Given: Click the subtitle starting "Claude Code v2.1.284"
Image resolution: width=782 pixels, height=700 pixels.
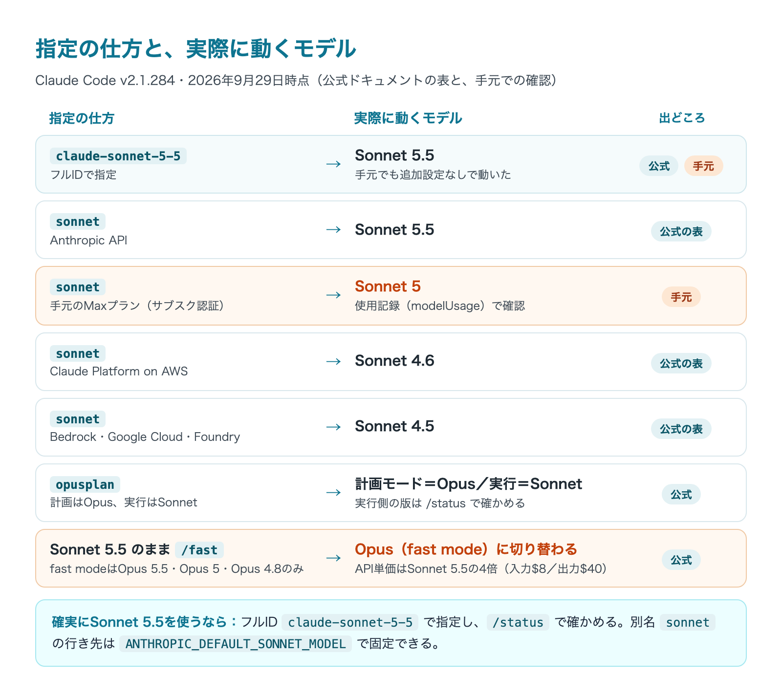Looking at the screenshot, I should click(296, 80).
